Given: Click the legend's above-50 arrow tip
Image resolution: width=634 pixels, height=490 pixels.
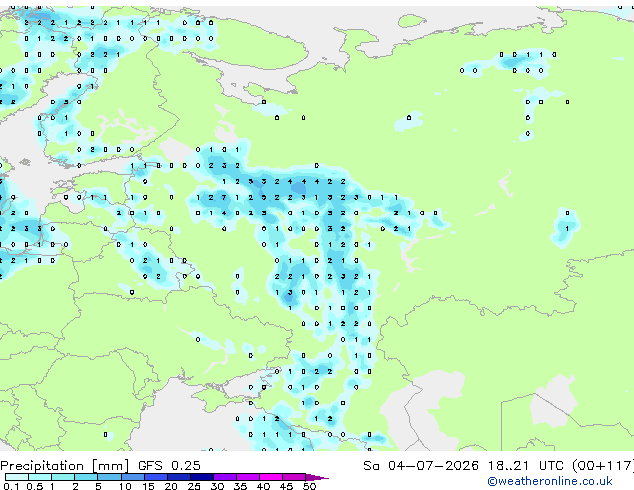Looking at the screenshot, I should [317, 478].
